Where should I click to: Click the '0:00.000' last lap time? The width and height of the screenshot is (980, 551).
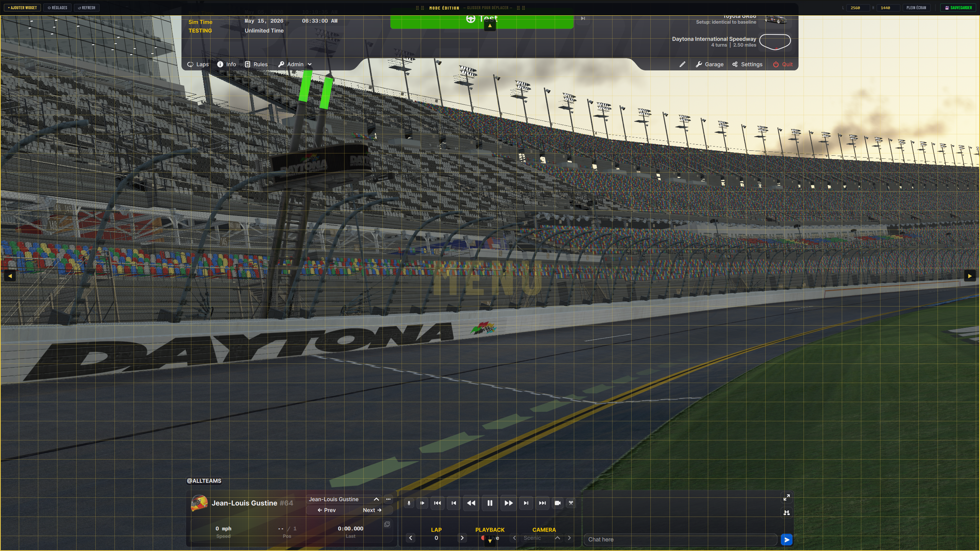[x=351, y=528]
